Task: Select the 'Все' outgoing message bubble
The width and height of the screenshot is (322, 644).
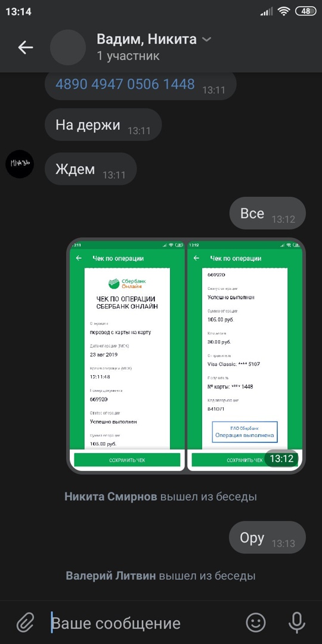Action: coord(267,213)
